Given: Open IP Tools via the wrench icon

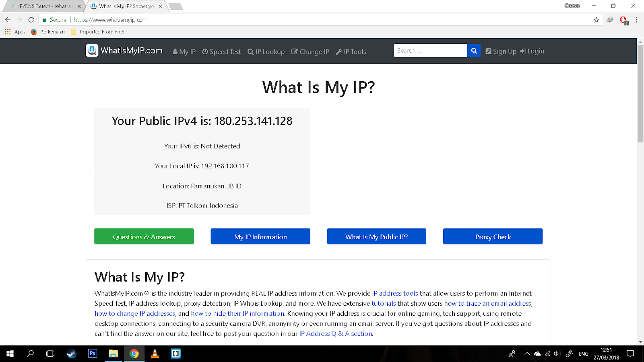Looking at the screenshot, I should click(339, 51).
